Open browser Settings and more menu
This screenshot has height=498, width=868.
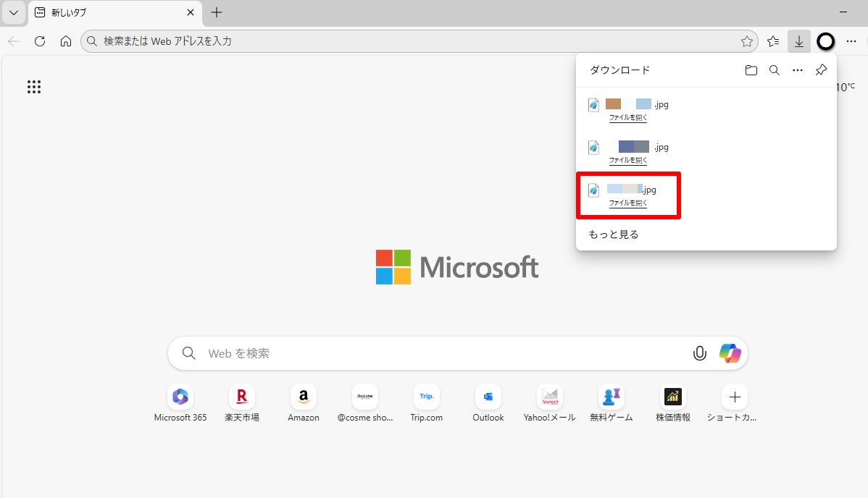click(x=851, y=41)
